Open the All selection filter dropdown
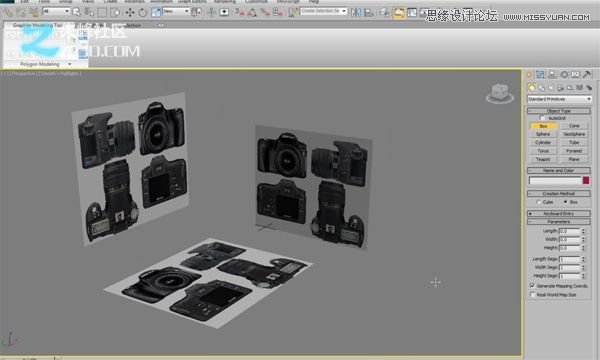This screenshot has height=360, width=600. 56,11
